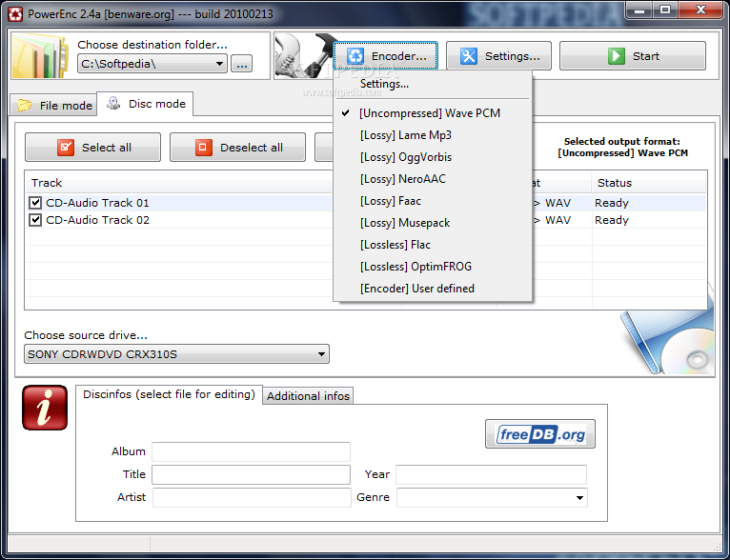Toggle checkbox for CD-Audio Track 01
The image size is (730, 560).
pyautogui.click(x=35, y=202)
